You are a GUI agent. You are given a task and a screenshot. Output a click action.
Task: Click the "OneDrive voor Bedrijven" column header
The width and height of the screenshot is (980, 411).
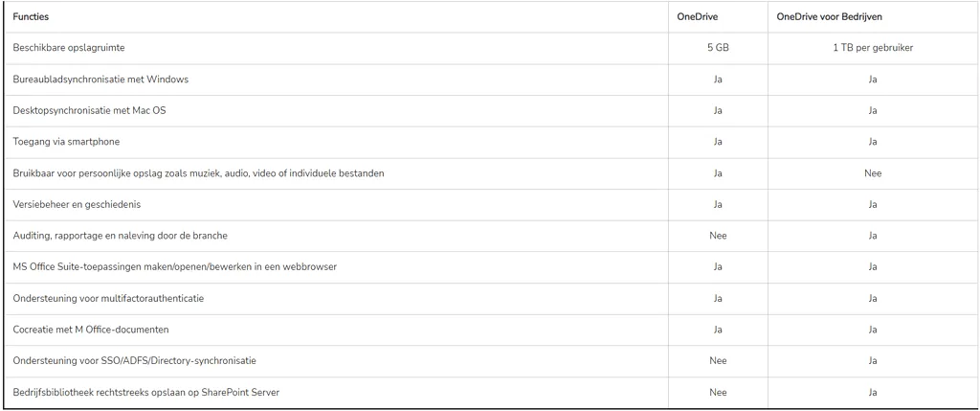pos(831,16)
